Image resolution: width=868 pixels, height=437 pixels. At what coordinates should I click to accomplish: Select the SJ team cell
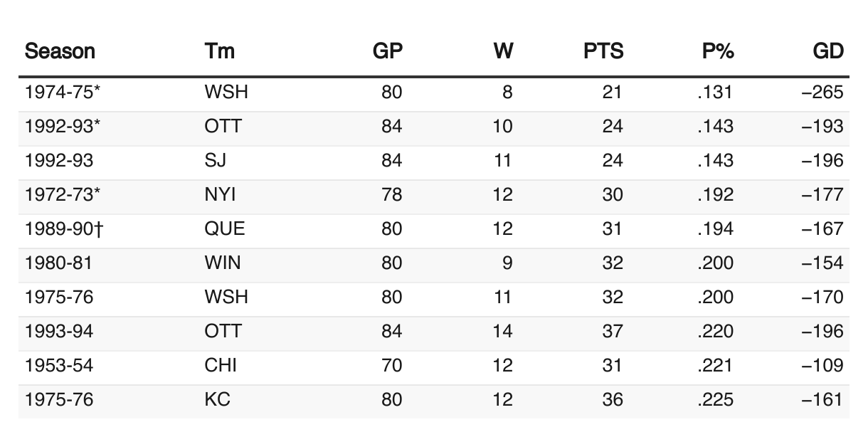tap(215, 161)
